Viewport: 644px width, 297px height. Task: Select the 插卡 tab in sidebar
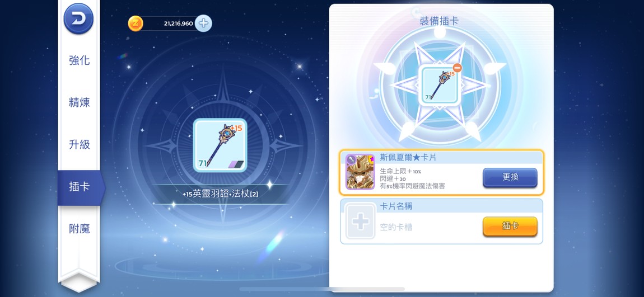tap(80, 187)
